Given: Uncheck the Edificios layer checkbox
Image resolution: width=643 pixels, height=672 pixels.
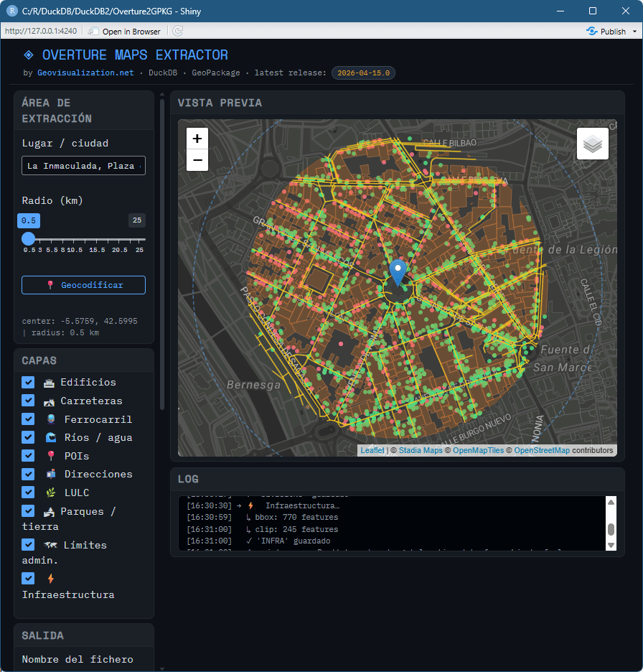Looking at the screenshot, I should [28, 382].
